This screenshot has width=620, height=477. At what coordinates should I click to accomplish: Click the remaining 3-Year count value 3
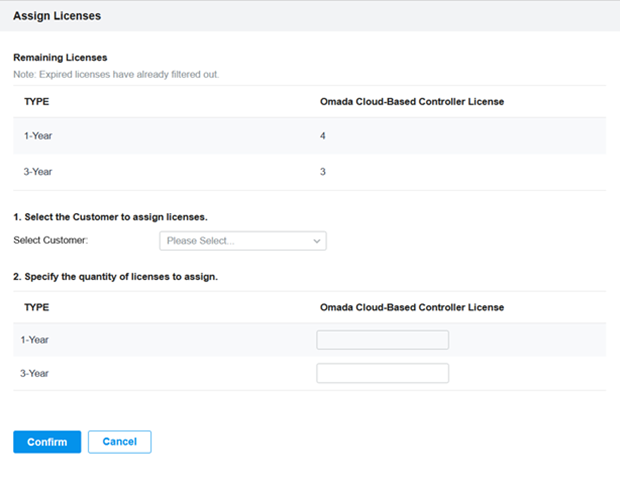[323, 172]
